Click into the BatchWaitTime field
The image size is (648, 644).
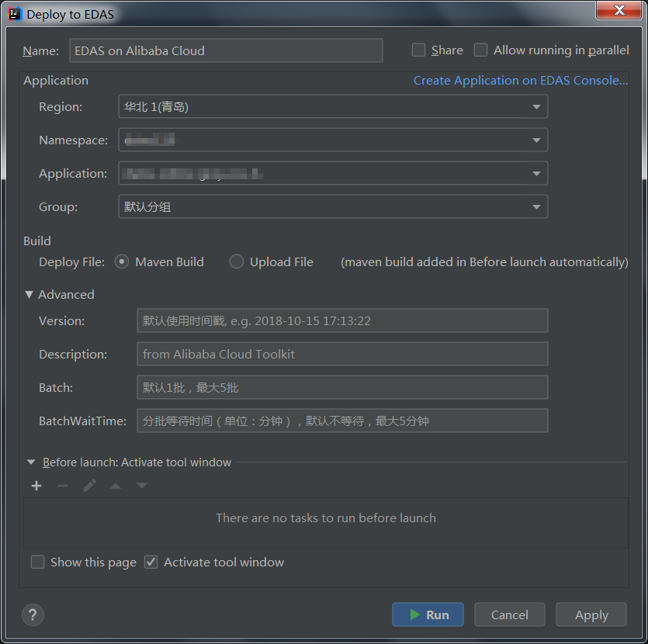[342, 421]
